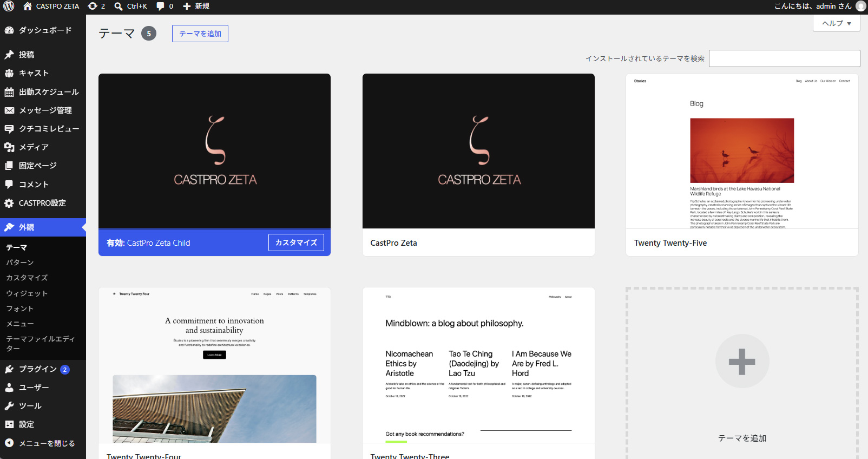Open the Twenty Twenty-Three theme thumbnail
Viewport: 868px width, 459px height.
(x=478, y=365)
